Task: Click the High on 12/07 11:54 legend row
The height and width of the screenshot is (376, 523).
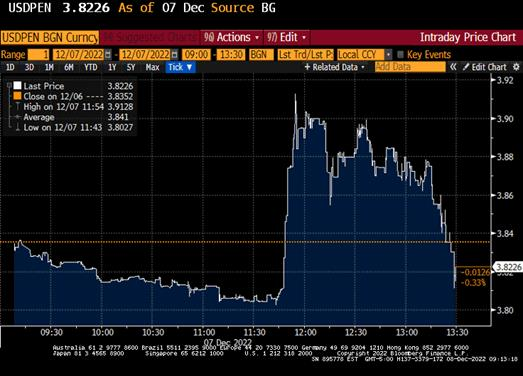Action: [74, 107]
